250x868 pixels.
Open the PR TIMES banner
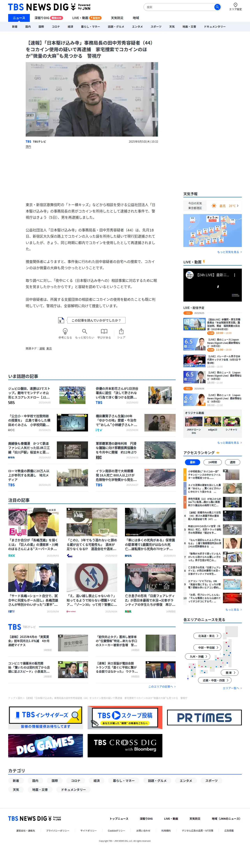(x=204, y=718)
